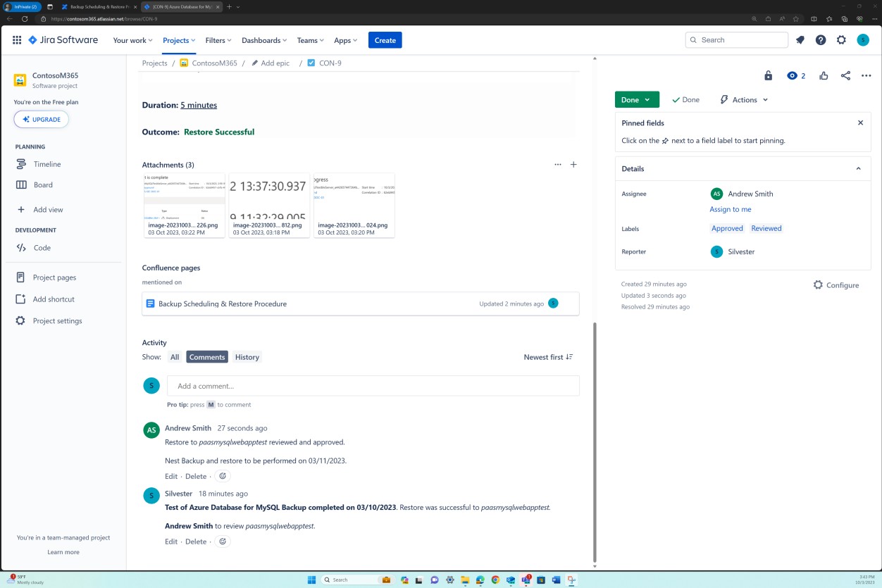This screenshot has height=588, width=882.
Task: Collapse the Details panel with its chevron
Action: click(x=858, y=168)
